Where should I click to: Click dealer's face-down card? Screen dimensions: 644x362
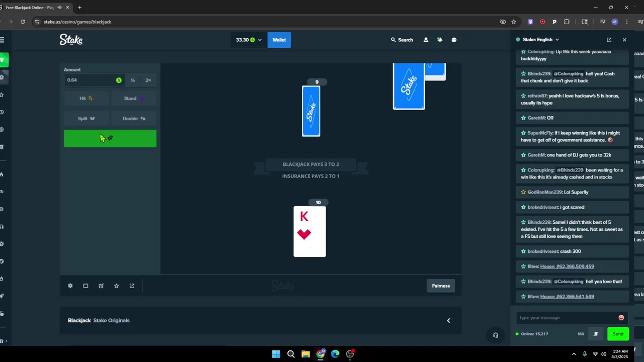(x=311, y=111)
